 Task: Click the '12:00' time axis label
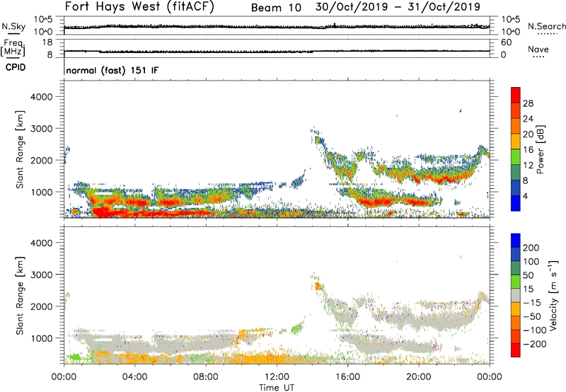(x=277, y=377)
